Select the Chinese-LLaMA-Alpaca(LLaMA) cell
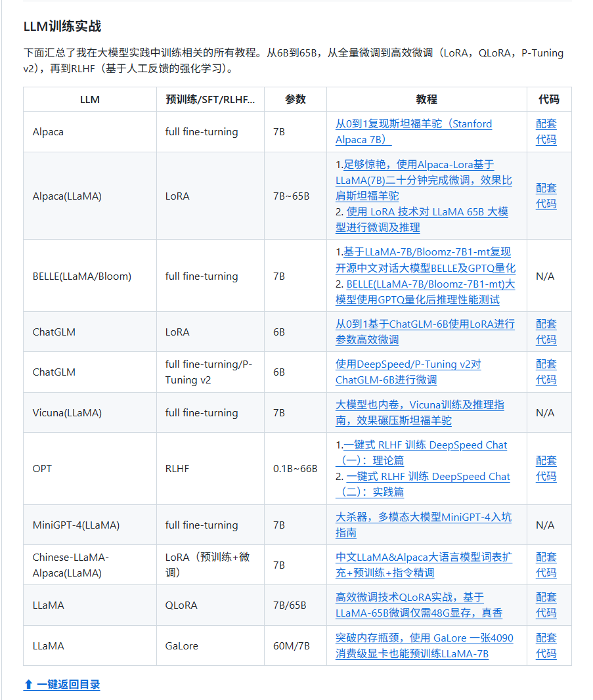This screenshot has height=700, width=593. [90, 565]
